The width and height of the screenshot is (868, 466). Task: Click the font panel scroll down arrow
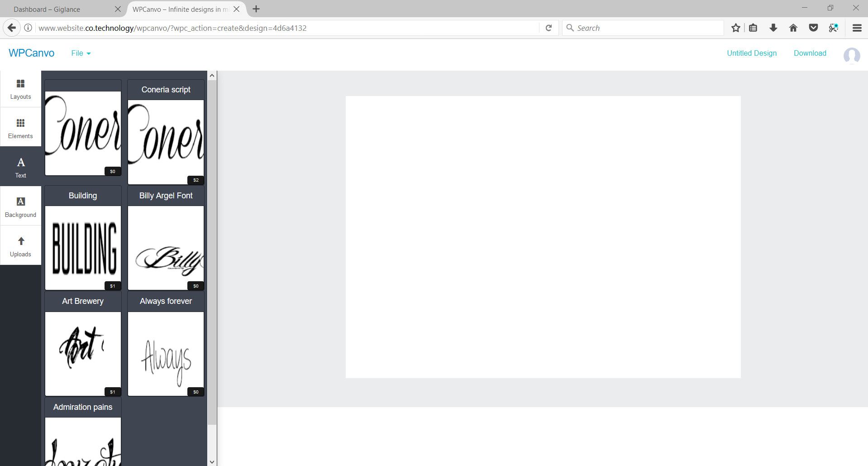coord(212,461)
